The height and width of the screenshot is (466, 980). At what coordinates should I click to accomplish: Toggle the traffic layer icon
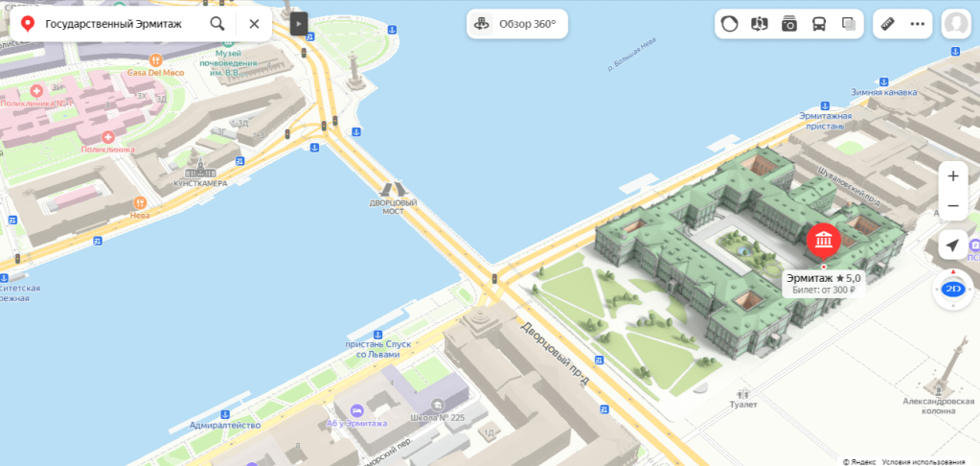tap(729, 24)
